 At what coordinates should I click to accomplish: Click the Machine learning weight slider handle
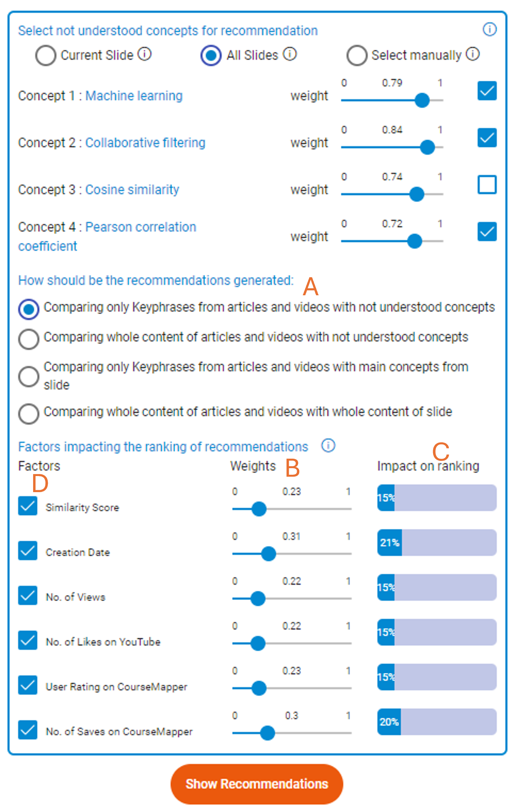(422, 100)
